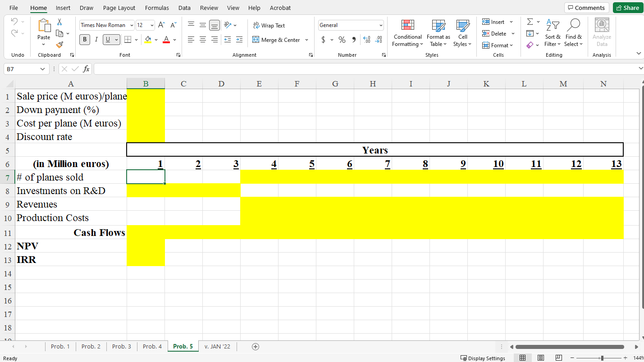Click Merge & Center

276,40
